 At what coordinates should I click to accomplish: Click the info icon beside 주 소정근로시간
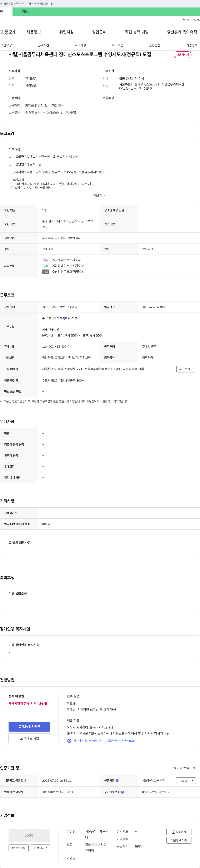(65, 318)
